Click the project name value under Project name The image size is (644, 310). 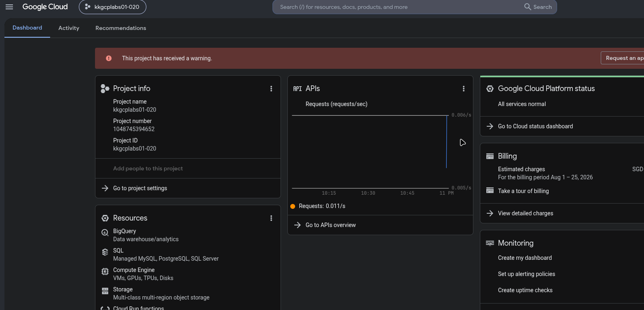(135, 110)
